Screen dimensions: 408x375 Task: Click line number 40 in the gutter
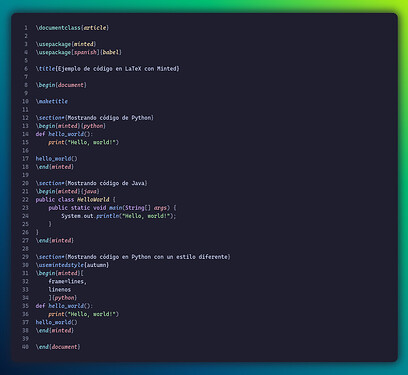point(25,347)
